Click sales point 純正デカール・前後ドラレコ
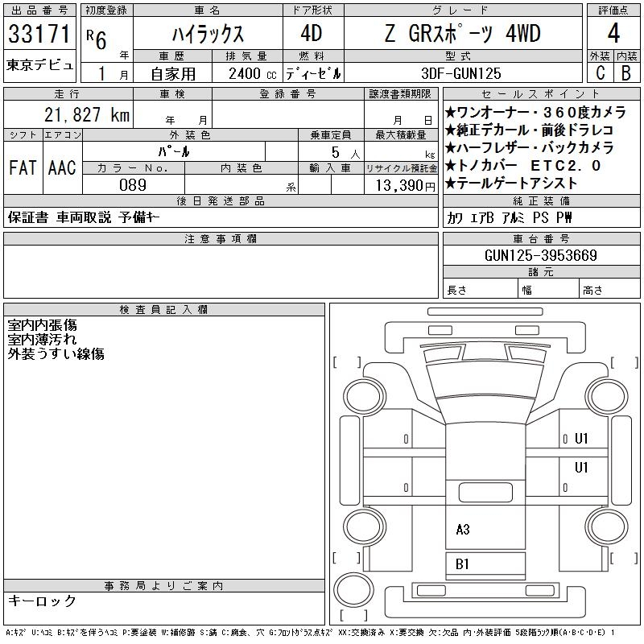This screenshot has height=644, width=644. 529,130
